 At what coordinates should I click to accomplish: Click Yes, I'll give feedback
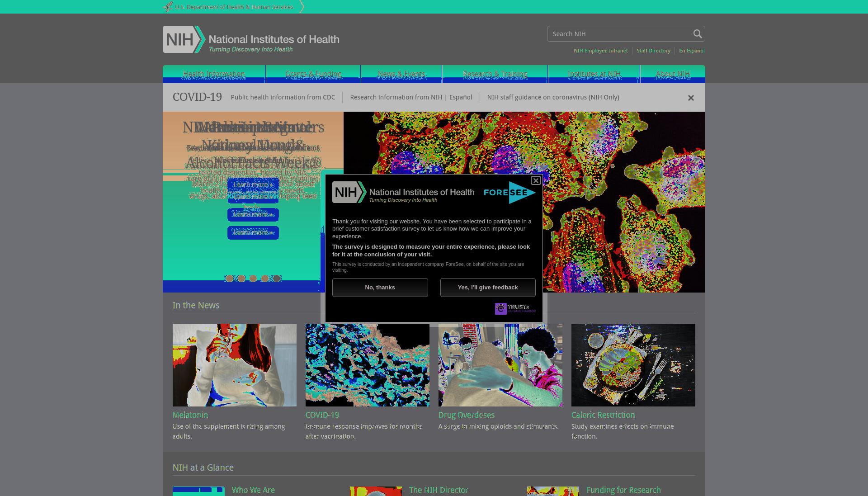click(x=488, y=288)
